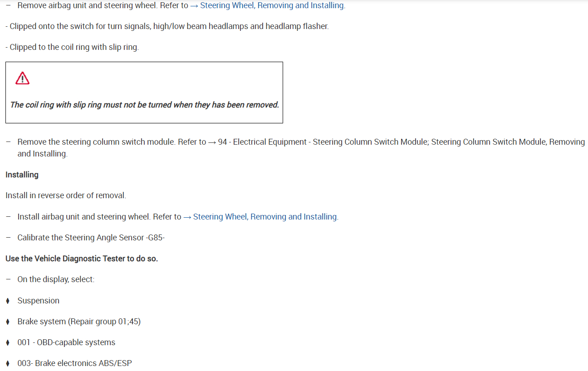The image size is (588, 371).
Task: Click the italic coil ring warning text
Action: [144, 105]
